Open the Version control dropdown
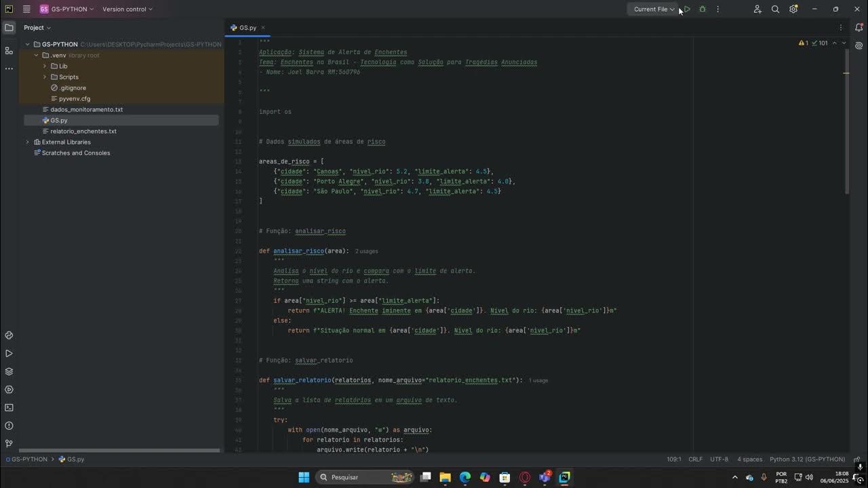 tap(127, 9)
